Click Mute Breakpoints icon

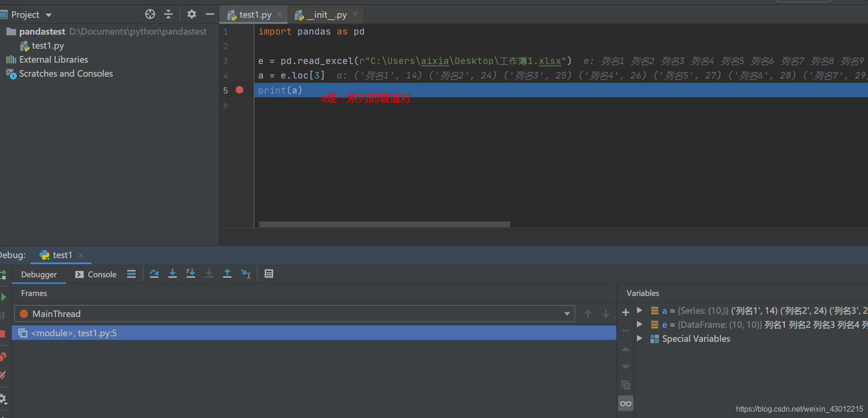coord(3,375)
